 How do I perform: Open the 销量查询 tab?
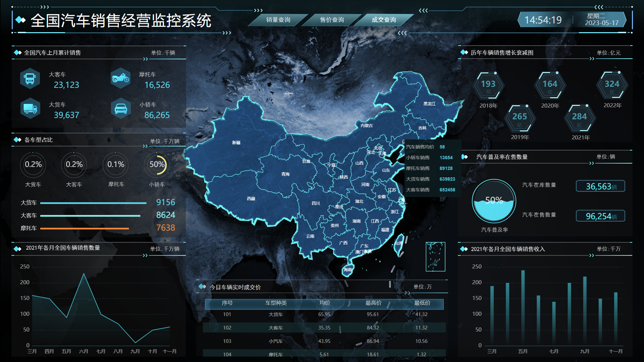(278, 20)
